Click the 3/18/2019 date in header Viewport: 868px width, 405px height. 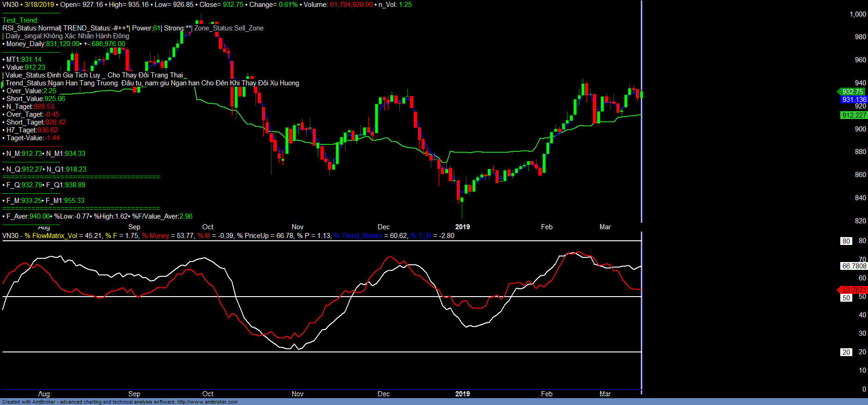point(39,5)
